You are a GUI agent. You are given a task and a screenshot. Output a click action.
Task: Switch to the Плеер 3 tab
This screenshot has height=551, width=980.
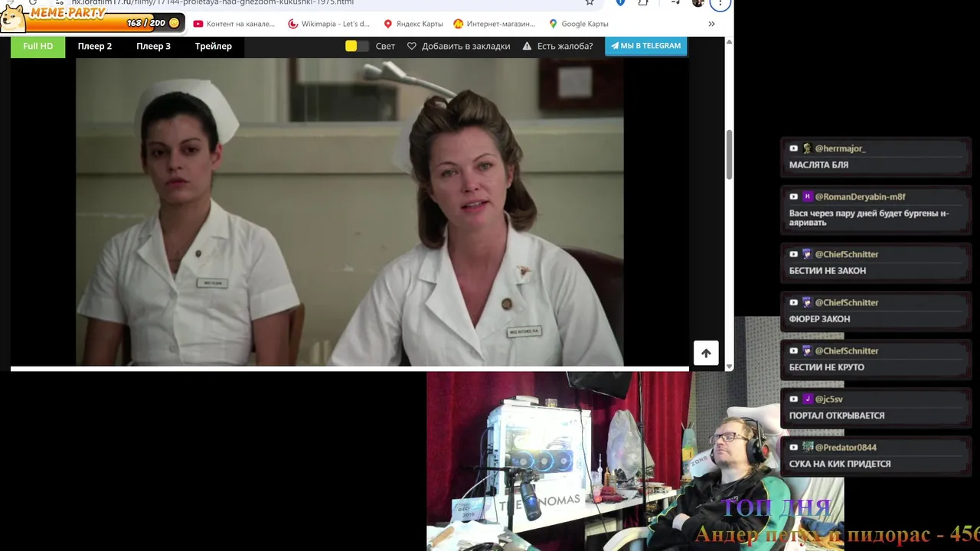tap(153, 46)
